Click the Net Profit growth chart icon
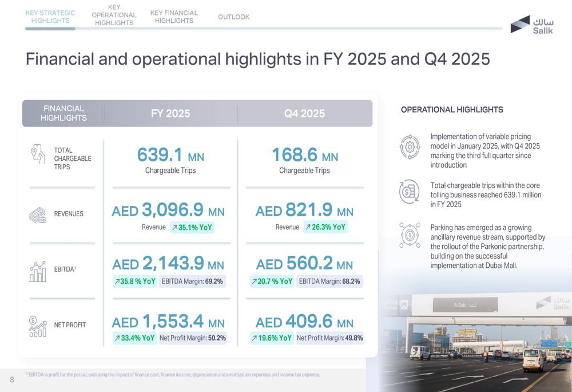Viewport: 572px width, 392px height. 37,326
